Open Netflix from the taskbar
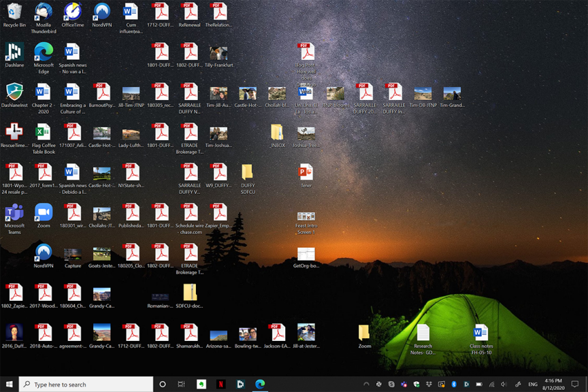 [x=221, y=385]
